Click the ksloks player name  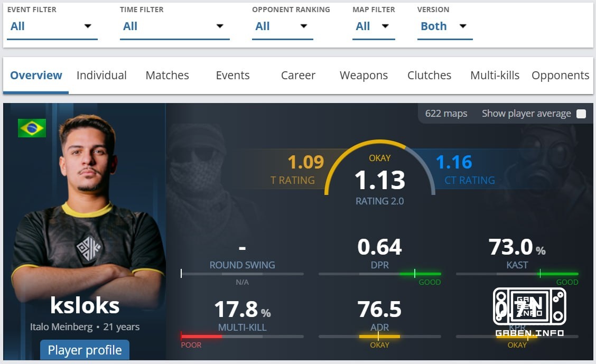tap(85, 305)
